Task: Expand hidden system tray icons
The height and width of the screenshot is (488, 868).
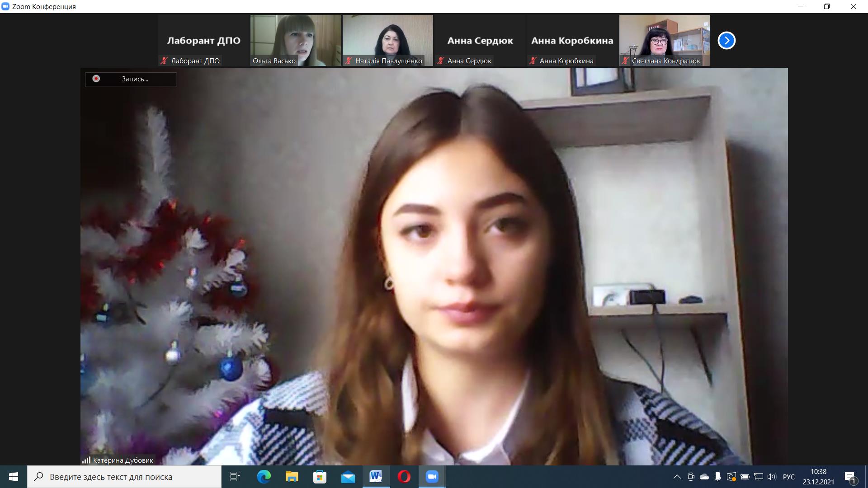Action: click(677, 477)
